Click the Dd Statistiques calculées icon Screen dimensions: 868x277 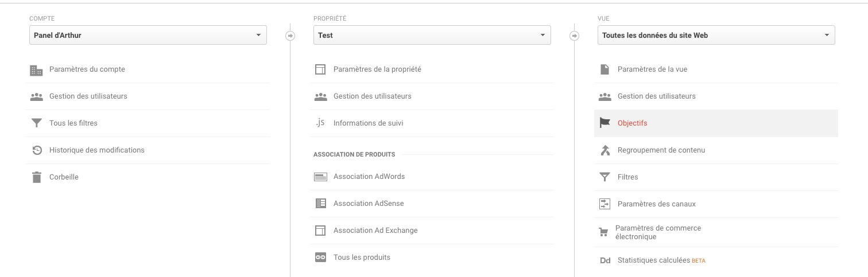605,260
